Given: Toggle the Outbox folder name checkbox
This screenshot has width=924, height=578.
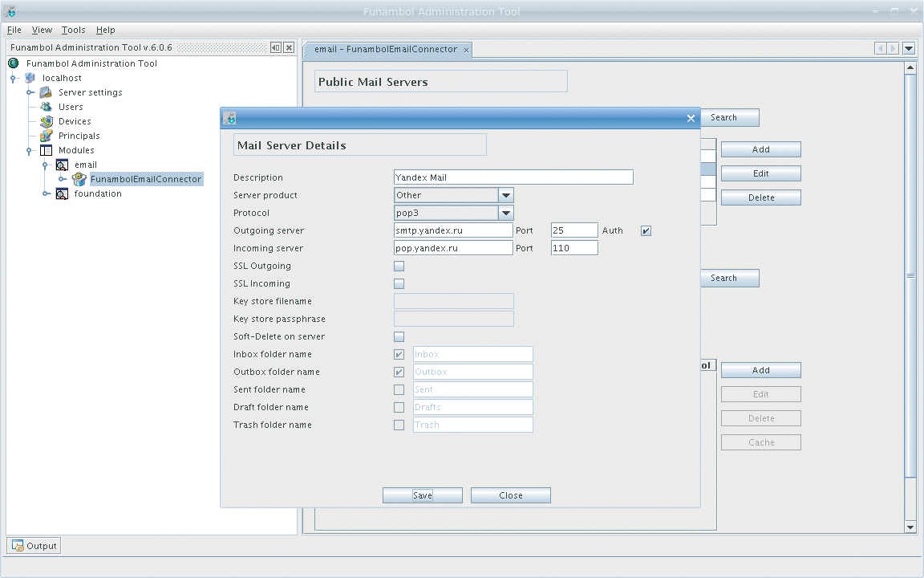Looking at the screenshot, I should pyautogui.click(x=399, y=372).
